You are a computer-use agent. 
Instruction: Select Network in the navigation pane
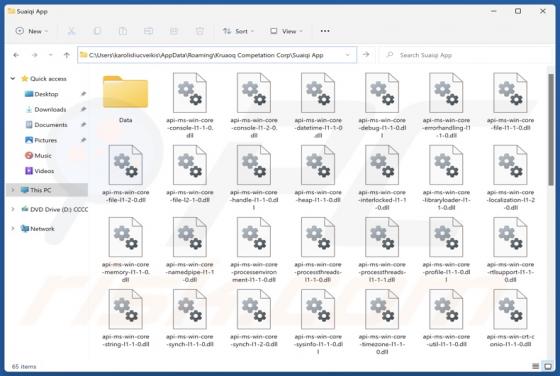tap(42, 229)
